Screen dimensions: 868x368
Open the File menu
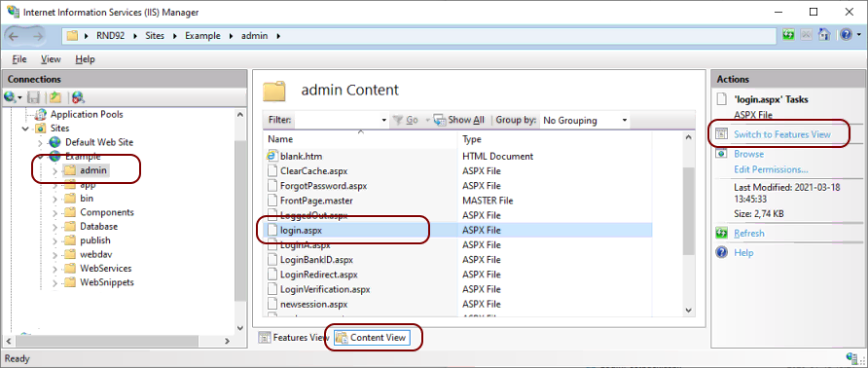click(18, 58)
